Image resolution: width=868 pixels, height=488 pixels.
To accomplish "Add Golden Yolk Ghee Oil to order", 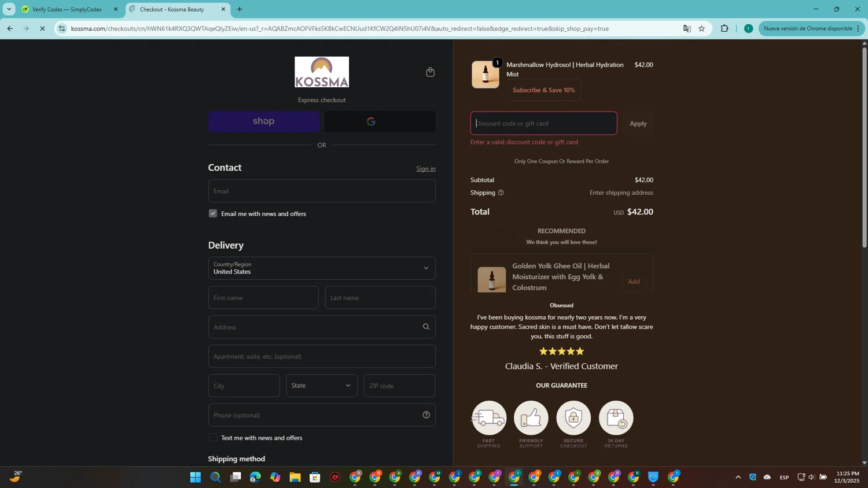I will (634, 282).
